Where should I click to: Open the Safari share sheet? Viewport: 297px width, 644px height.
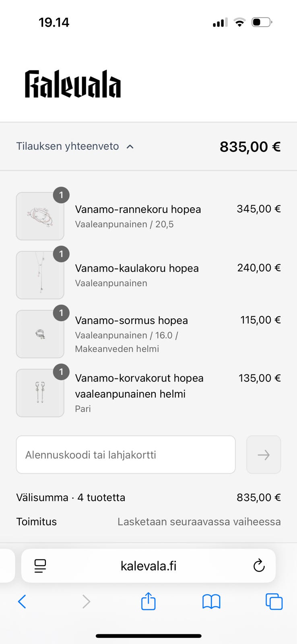pyautogui.click(x=148, y=602)
